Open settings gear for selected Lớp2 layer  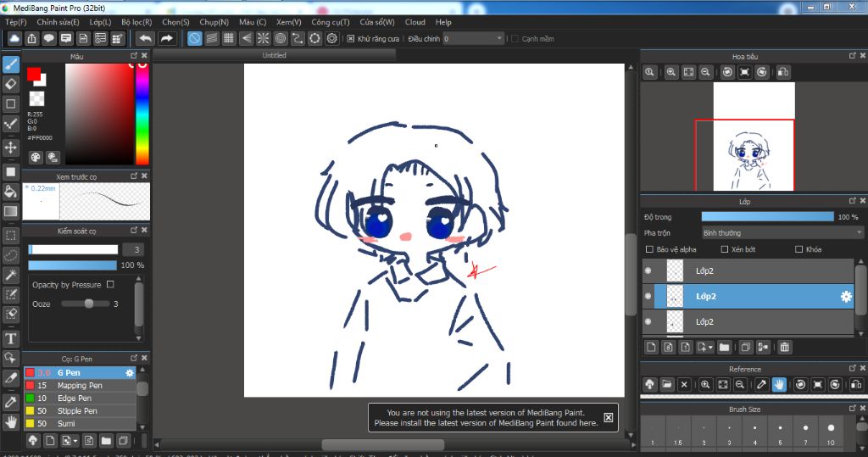coord(846,297)
